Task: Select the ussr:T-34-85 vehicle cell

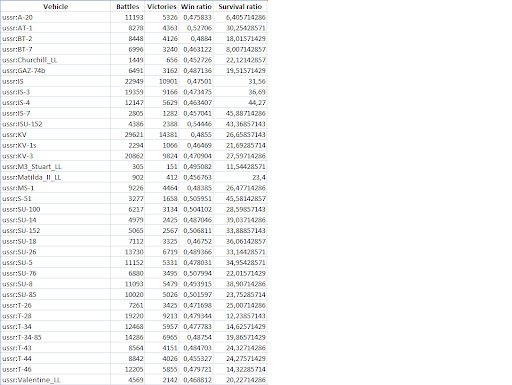Action: [55, 337]
